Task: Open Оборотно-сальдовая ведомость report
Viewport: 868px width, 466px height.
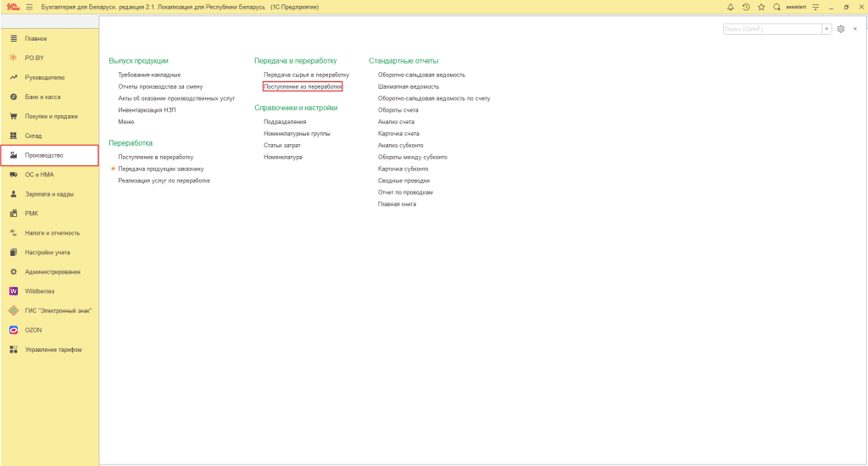Action: (x=421, y=75)
